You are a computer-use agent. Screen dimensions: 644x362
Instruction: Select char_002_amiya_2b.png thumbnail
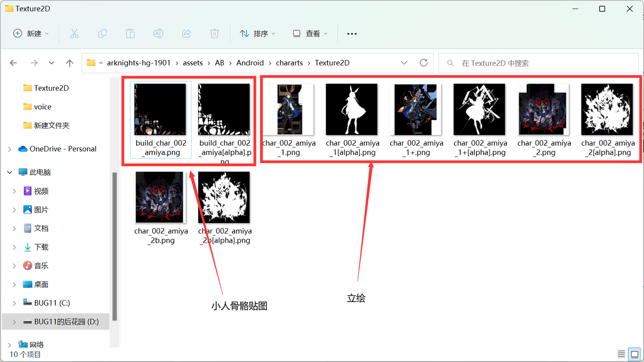pos(160,198)
